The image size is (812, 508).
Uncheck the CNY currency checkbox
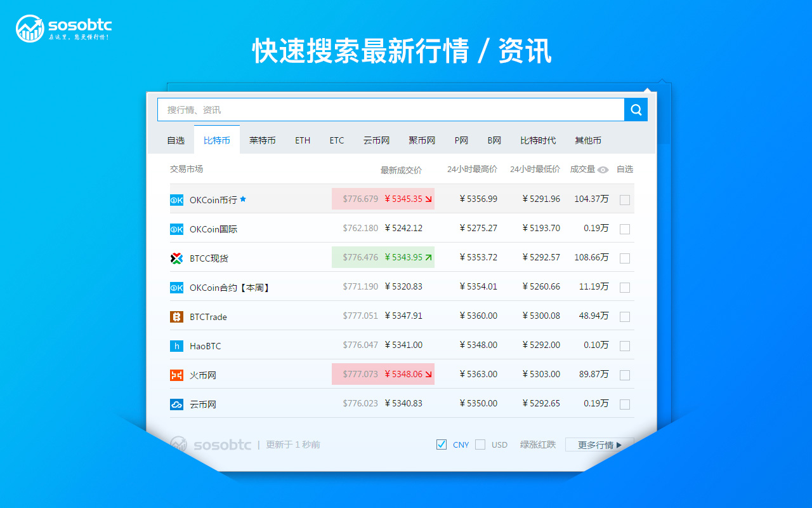[442, 444]
